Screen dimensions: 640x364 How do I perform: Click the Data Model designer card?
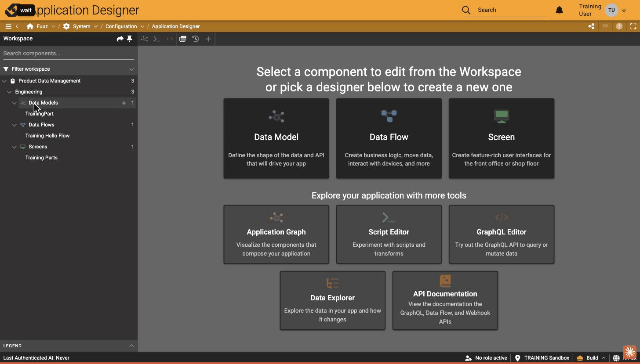[x=276, y=138]
